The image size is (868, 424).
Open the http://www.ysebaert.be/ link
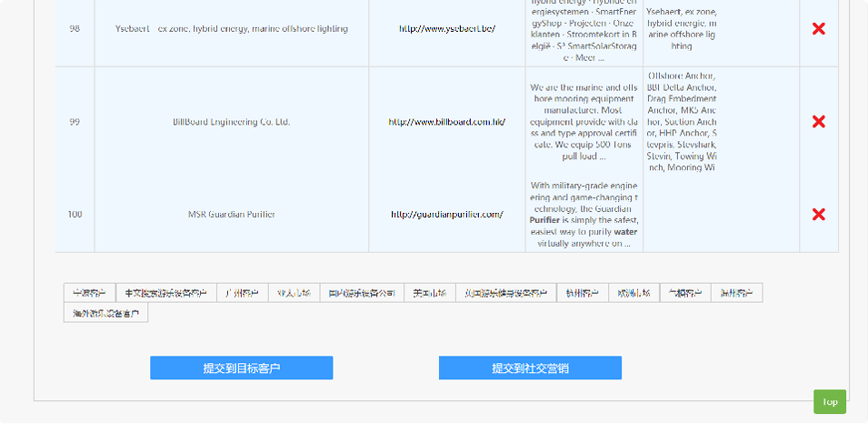click(447, 29)
